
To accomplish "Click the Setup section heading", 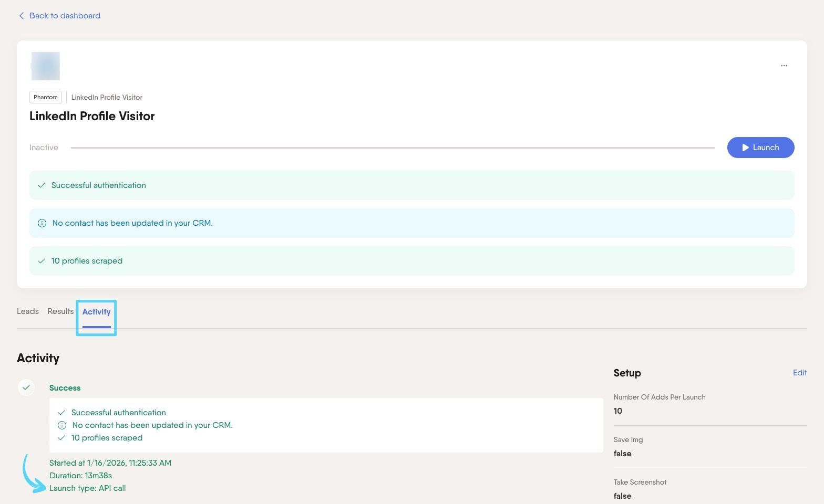I will click(x=627, y=373).
